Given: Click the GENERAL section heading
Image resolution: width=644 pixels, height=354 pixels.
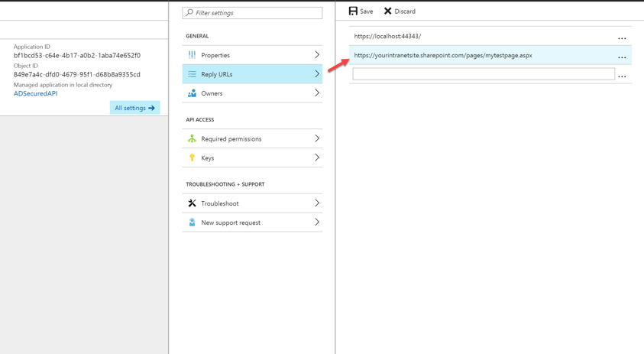Looking at the screenshot, I should [x=197, y=36].
